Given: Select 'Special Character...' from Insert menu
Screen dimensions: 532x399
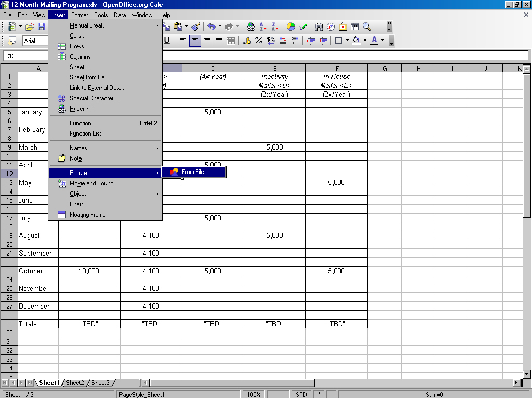Looking at the screenshot, I should click(94, 98).
